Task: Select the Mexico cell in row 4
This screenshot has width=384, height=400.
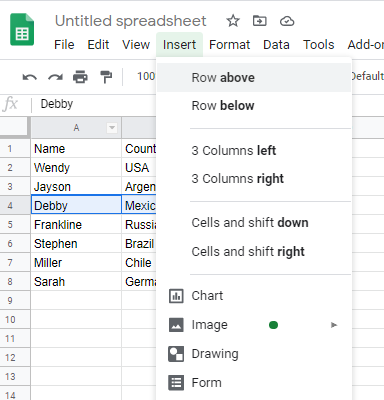Action: pos(139,205)
